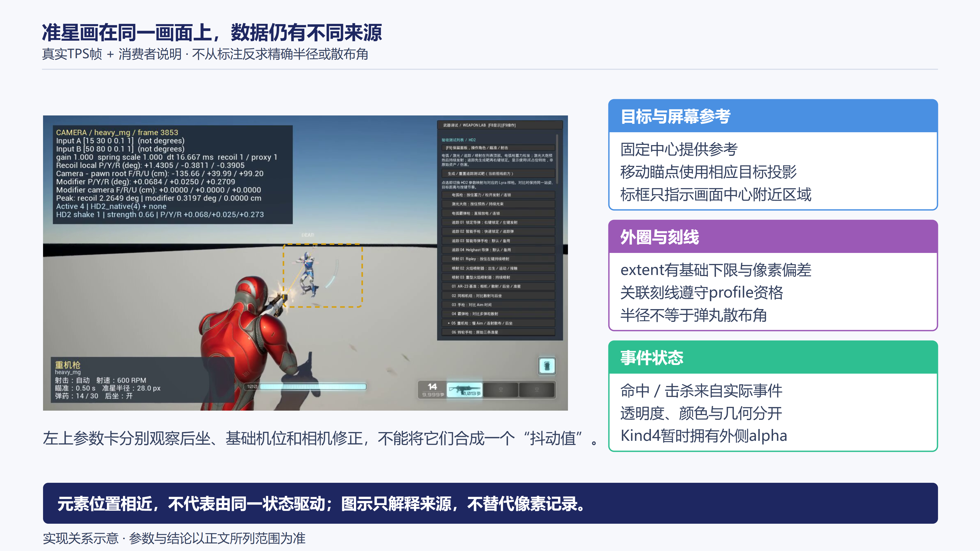Click the 事件状态 card header
Viewport: 980px width, 551px height.
coord(773,357)
